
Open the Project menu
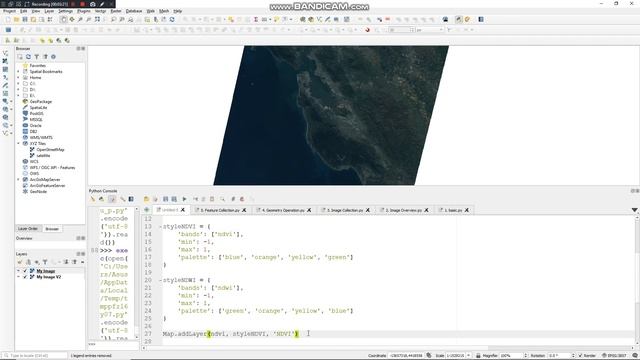9,11
